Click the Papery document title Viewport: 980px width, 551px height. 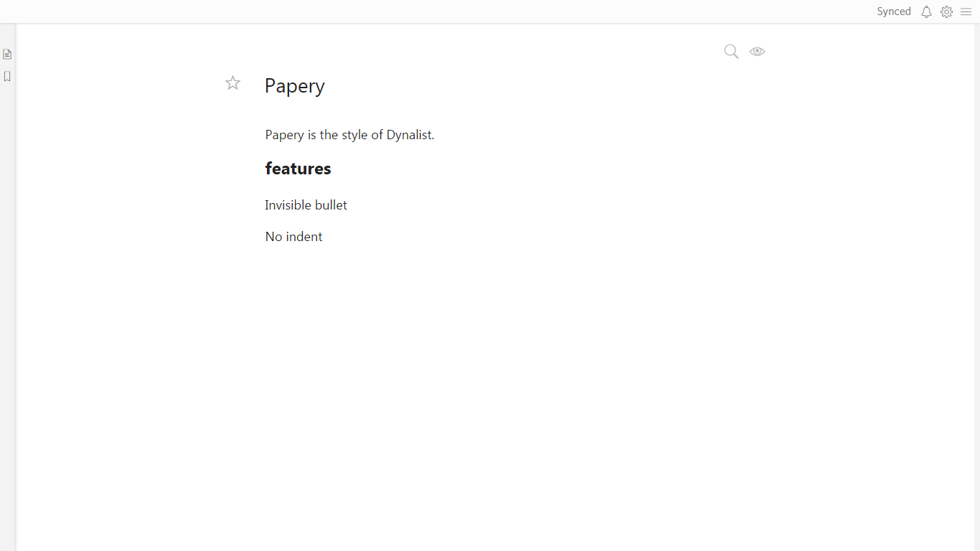click(x=294, y=85)
